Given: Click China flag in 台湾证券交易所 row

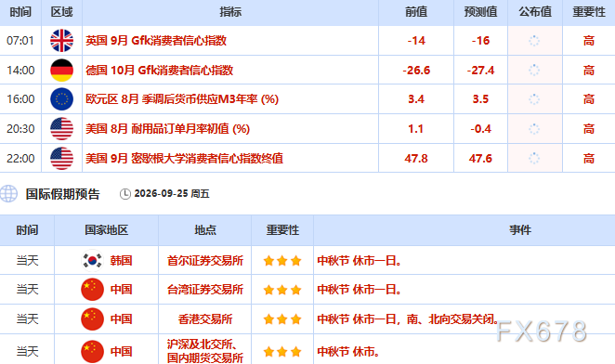Looking at the screenshot, I should pos(92,290).
